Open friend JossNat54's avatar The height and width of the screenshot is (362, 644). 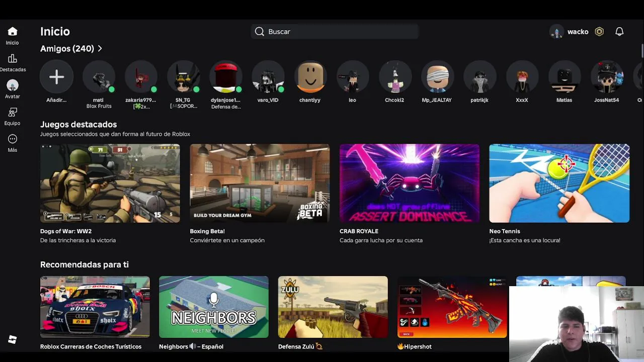point(606,77)
